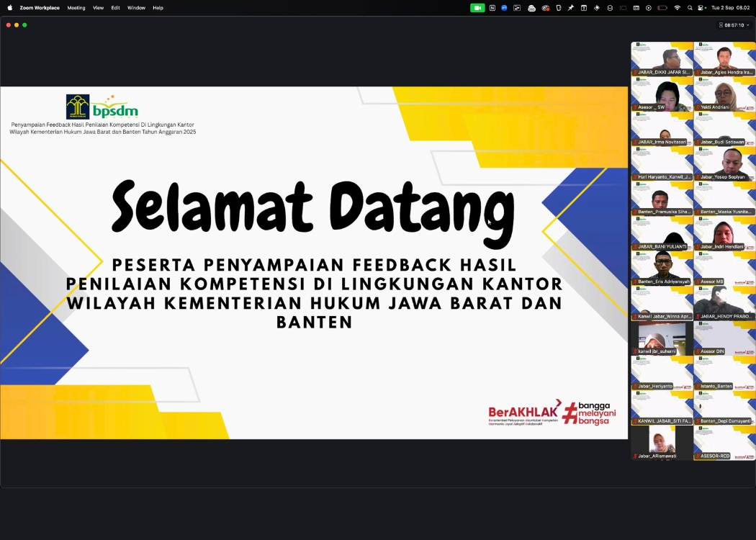
Task: Click the green Zoom camera status icon
Action: click(x=477, y=8)
